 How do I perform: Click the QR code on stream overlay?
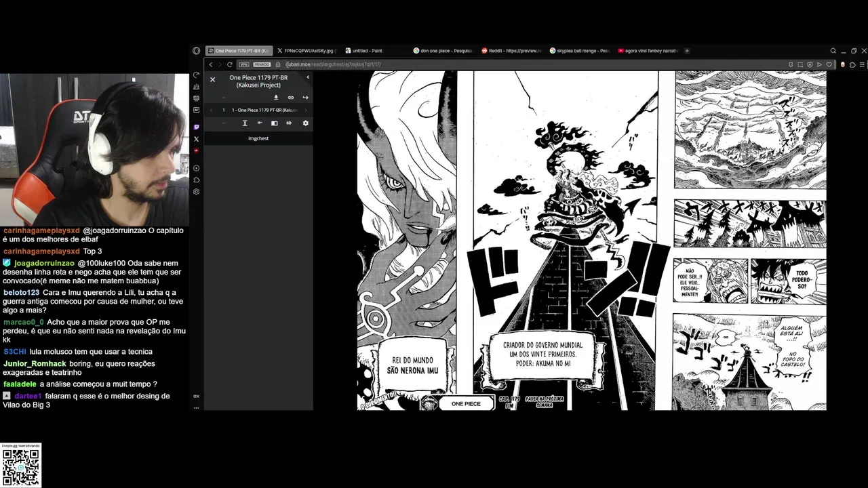click(x=20, y=467)
